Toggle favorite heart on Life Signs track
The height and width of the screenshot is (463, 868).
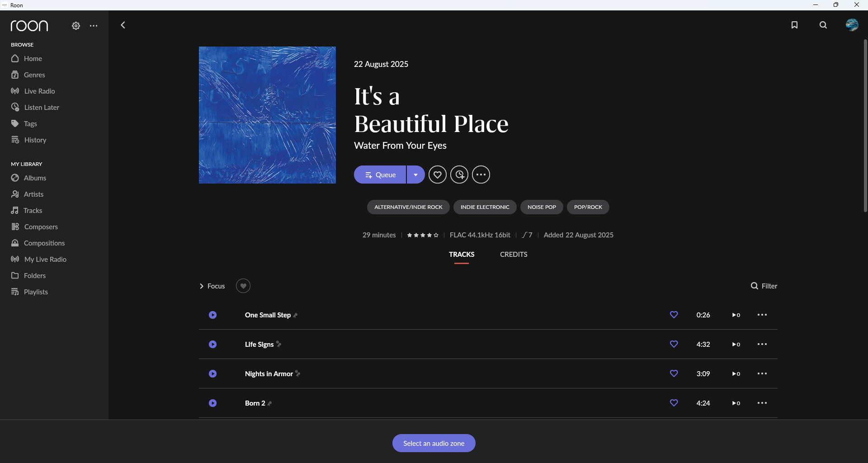pyautogui.click(x=674, y=345)
